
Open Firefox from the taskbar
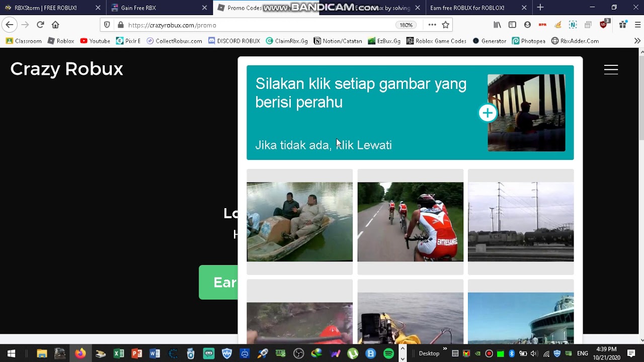click(x=80, y=353)
